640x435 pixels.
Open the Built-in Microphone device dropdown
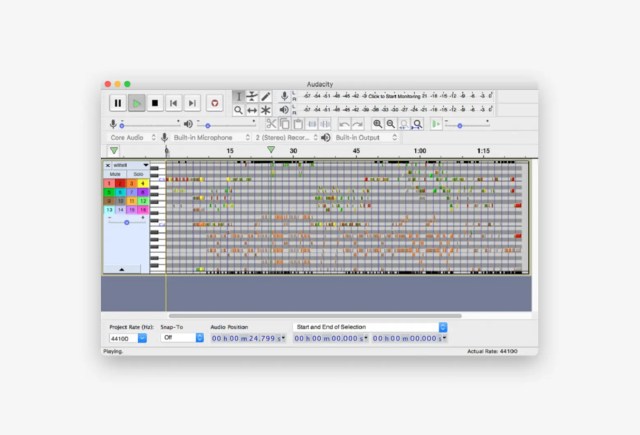pyautogui.click(x=211, y=138)
